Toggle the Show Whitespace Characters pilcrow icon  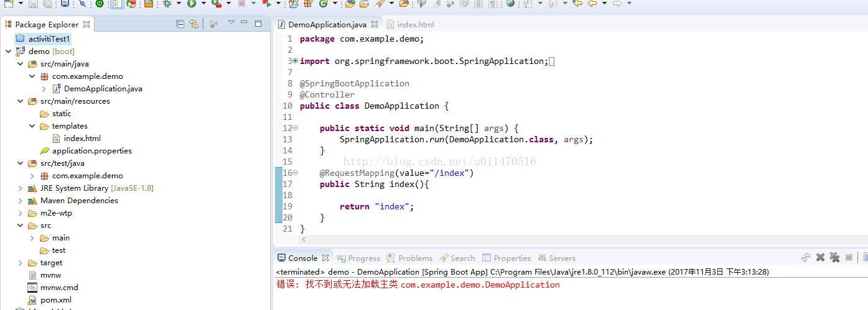click(x=493, y=4)
